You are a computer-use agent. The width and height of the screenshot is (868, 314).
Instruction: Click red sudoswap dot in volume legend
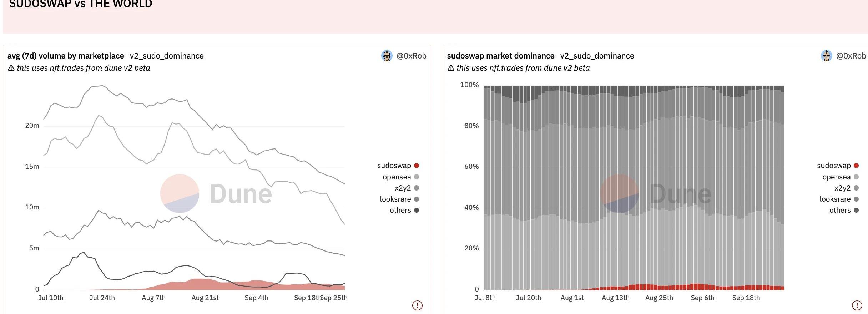(x=417, y=166)
